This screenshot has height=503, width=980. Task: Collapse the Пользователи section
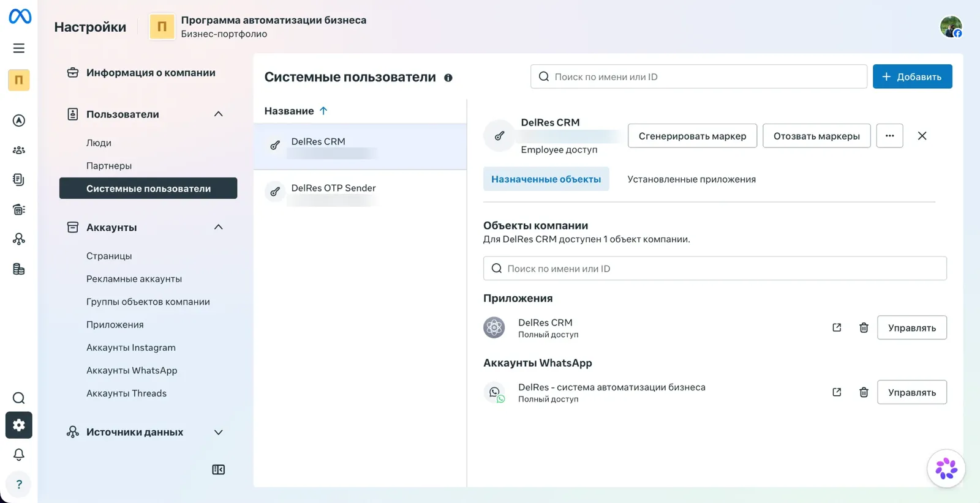pos(219,114)
